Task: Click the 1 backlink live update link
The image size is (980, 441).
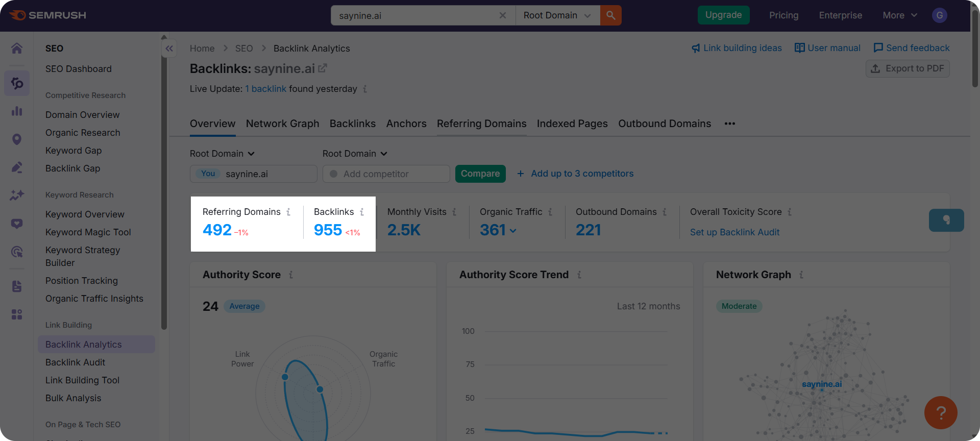Action: 266,89
